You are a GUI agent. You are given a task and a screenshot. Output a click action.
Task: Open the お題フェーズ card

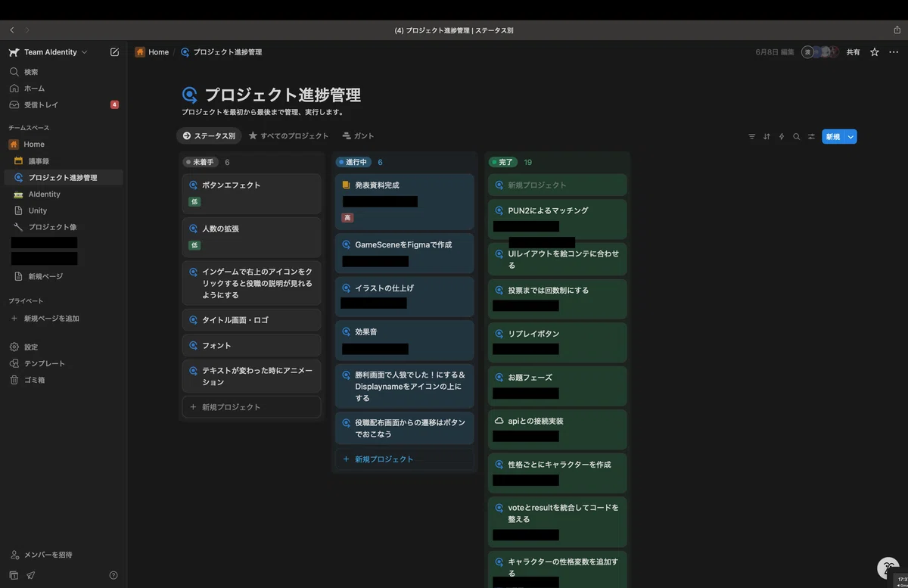[x=558, y=386]
